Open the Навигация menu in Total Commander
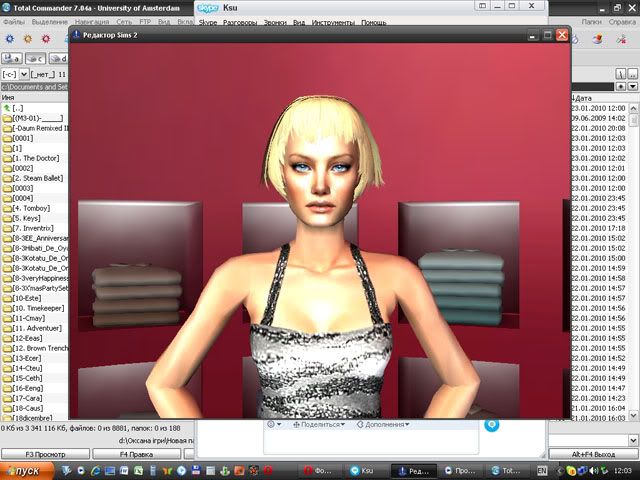Viewport: 640px width, 480px height. pos(92,22)
